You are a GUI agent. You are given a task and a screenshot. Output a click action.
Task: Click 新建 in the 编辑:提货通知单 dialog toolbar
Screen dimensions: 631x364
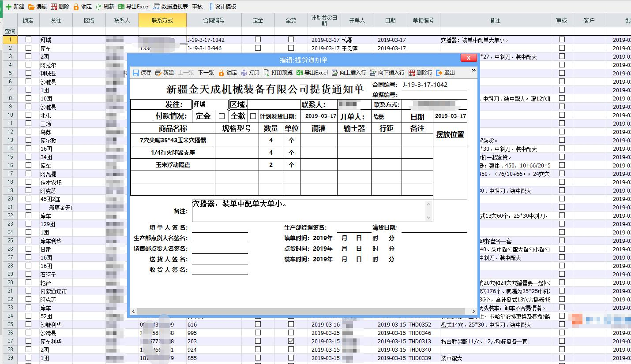[165, 73]
